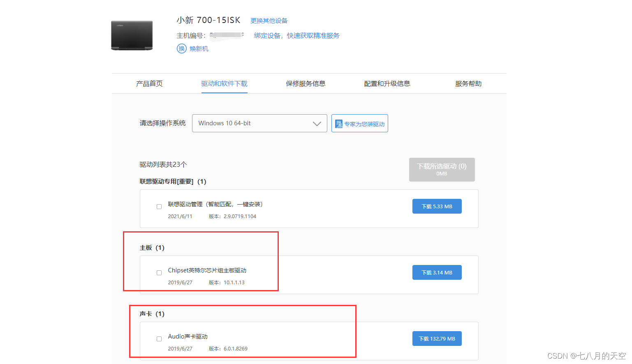Click the 版本: 6.0.1.8269 text
The width and height of the screenshot is (632, 364).
coord(228,348)
